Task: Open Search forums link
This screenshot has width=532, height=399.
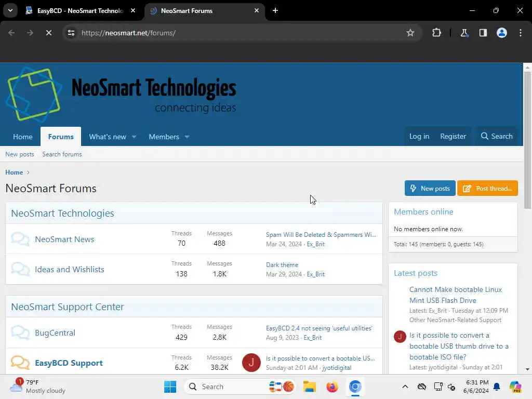Action: [62, 154]
